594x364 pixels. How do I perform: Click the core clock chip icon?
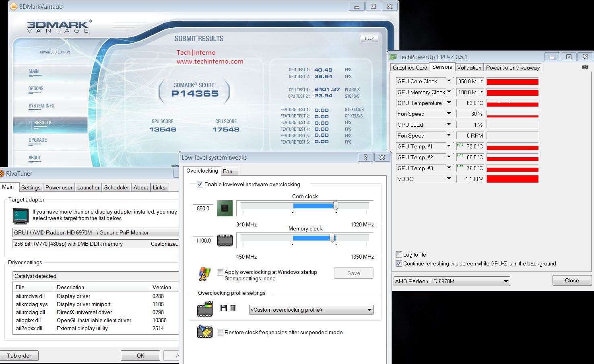(225, 208)
